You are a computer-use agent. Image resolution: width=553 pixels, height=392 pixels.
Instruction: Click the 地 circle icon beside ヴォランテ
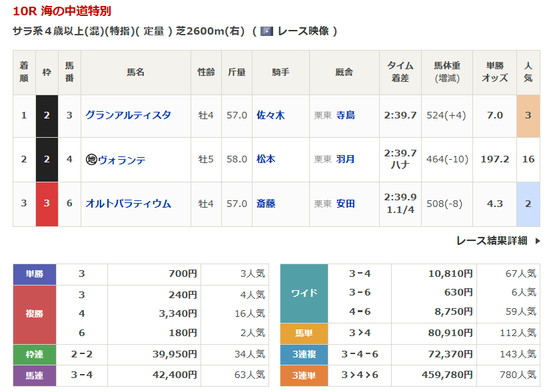91,160
